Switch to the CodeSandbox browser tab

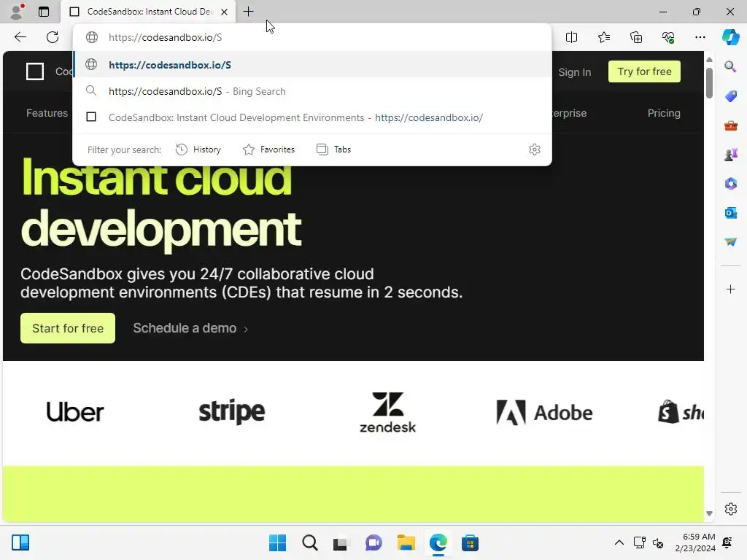(149, 12)
